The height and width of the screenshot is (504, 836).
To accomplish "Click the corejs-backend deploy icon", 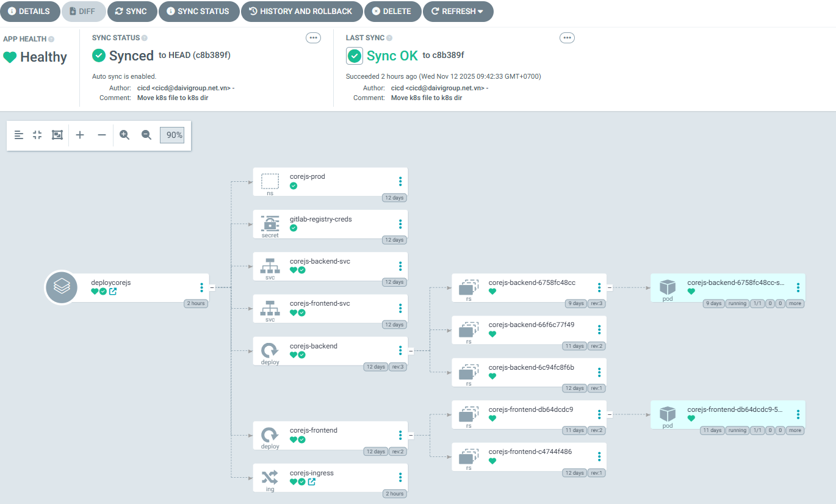I will [x=270, y=350].
